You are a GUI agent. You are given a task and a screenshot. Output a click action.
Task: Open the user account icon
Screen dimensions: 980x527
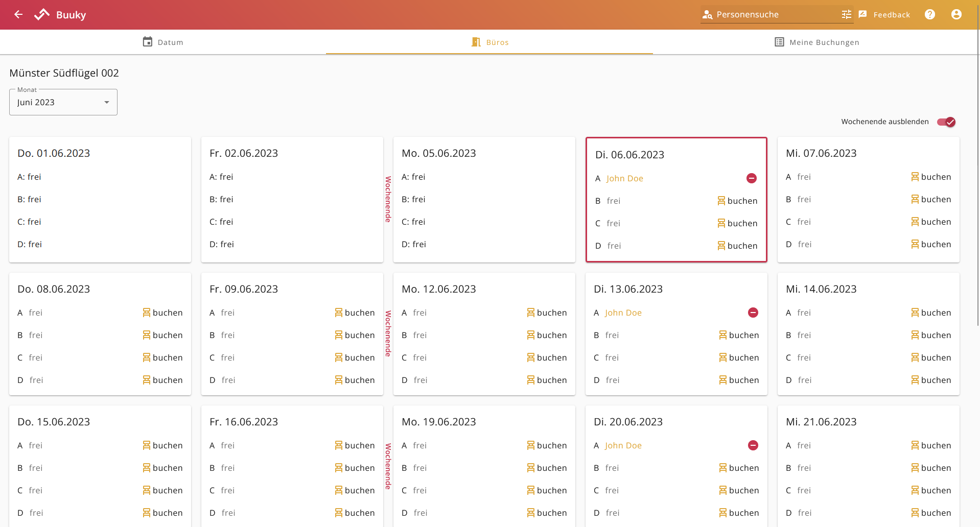pos(956,14)
